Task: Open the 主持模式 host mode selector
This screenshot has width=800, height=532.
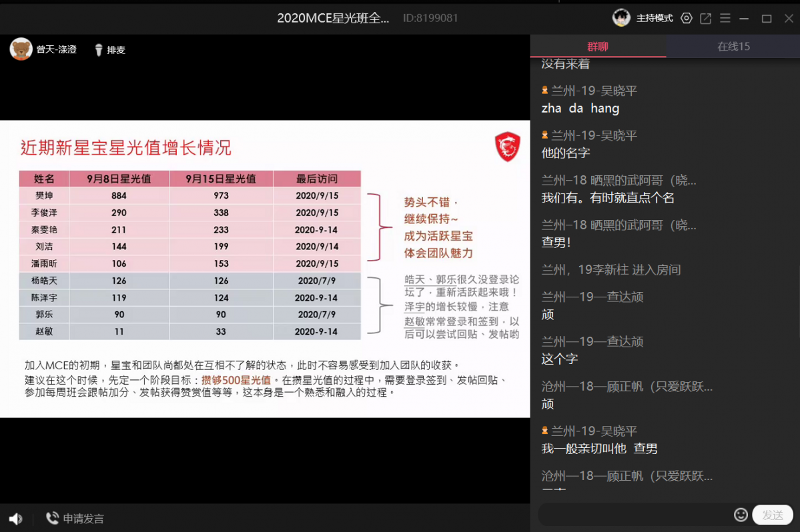Action: point(655,18)
